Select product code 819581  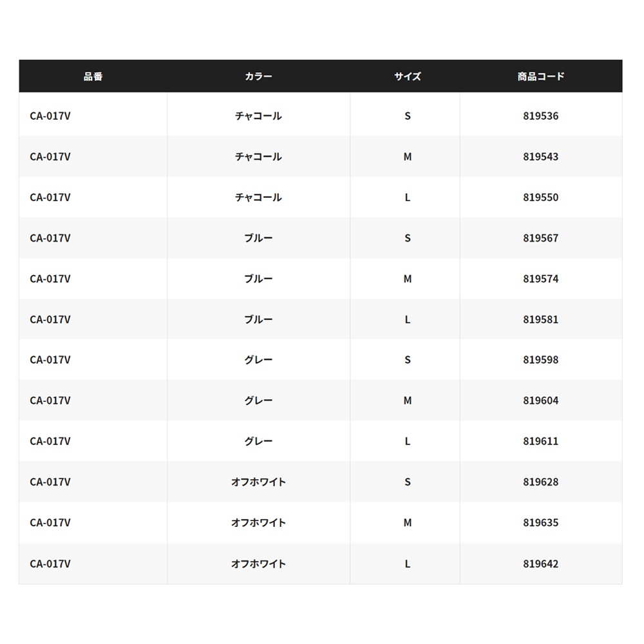point(540,319)
